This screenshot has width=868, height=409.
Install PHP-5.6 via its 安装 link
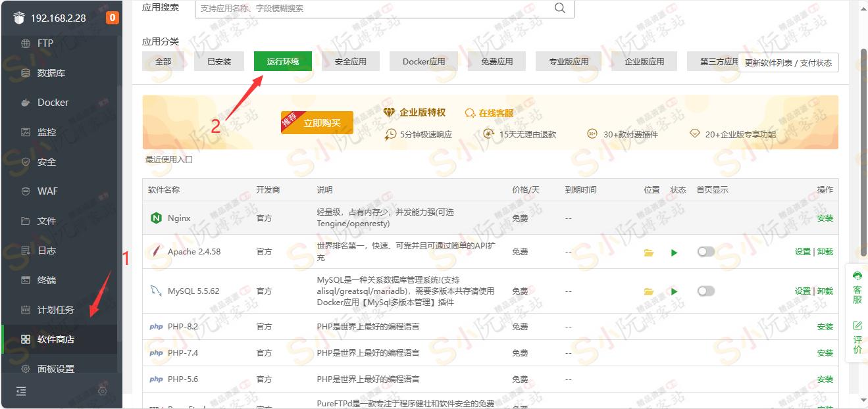pos(825,379)
